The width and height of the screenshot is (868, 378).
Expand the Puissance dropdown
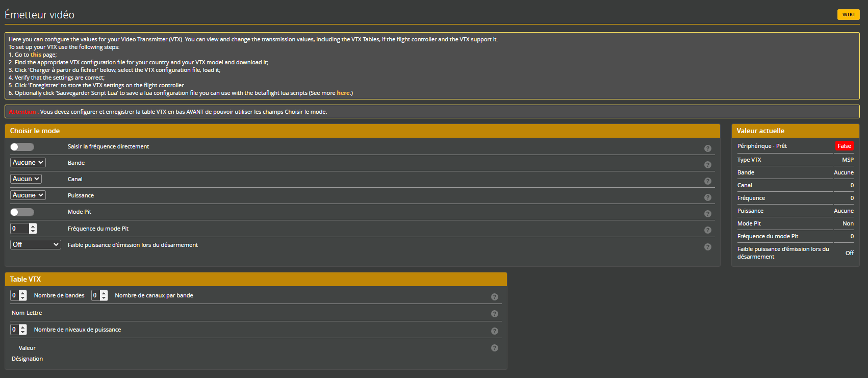click(x=28, y=195)
